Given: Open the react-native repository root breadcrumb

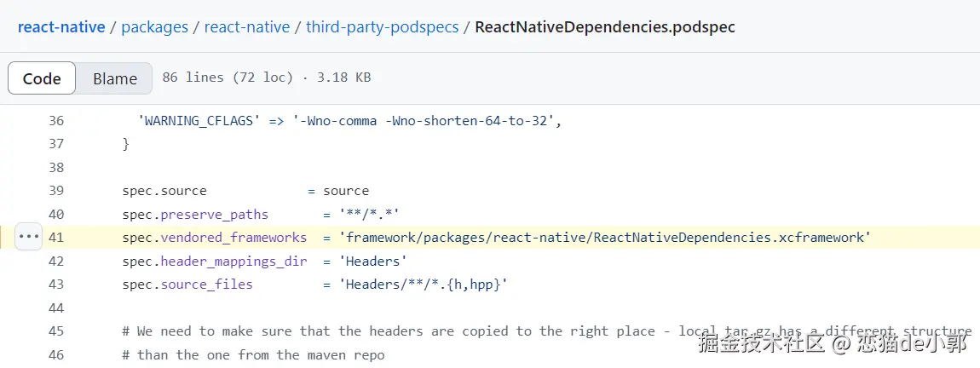Looking at the screenshot, I should click(x=61, y=27).
